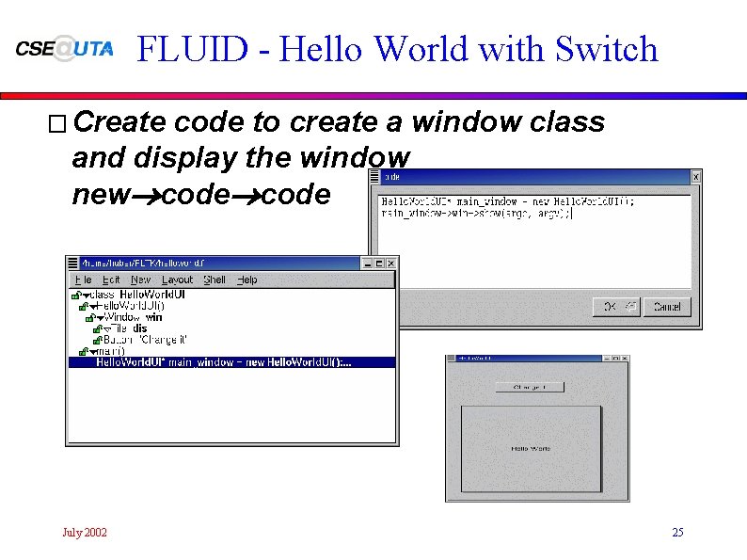Collapse the Window win node
This screenshot has width=747, height=560.
[101, 318]
